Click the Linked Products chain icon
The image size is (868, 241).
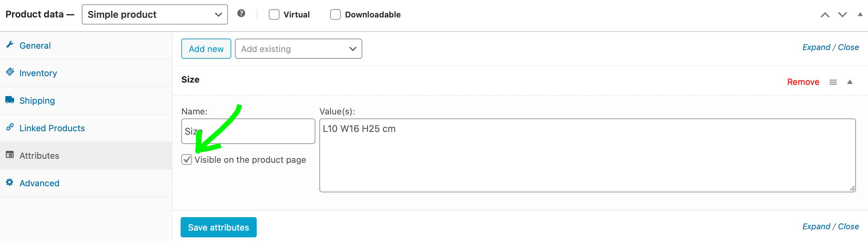[10, 127]
